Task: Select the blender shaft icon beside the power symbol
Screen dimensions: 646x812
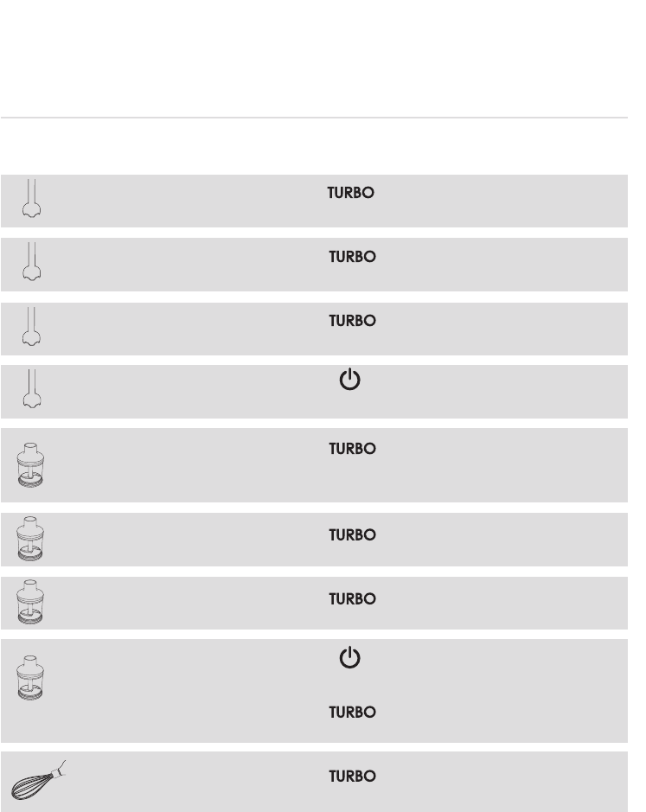Action: pyautogui.click(x=33, y=388)
